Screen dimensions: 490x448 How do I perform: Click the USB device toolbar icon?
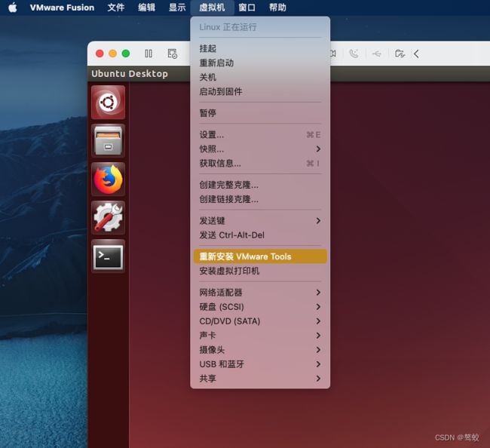pyautogui.click(x=377, y=54)
